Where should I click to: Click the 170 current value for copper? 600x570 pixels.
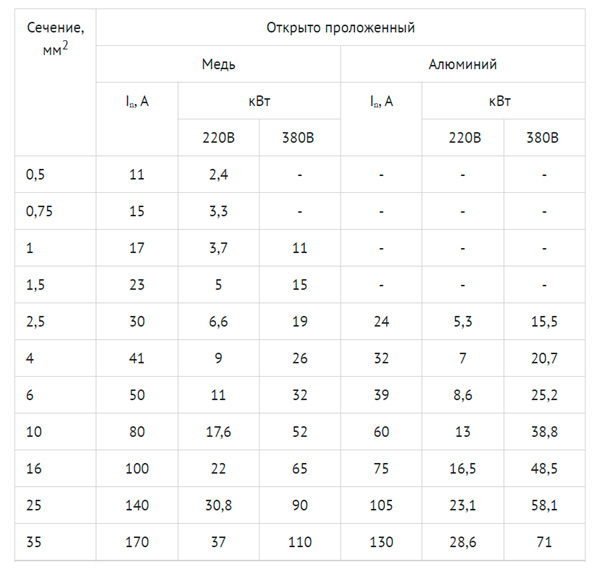click(137, 543)
